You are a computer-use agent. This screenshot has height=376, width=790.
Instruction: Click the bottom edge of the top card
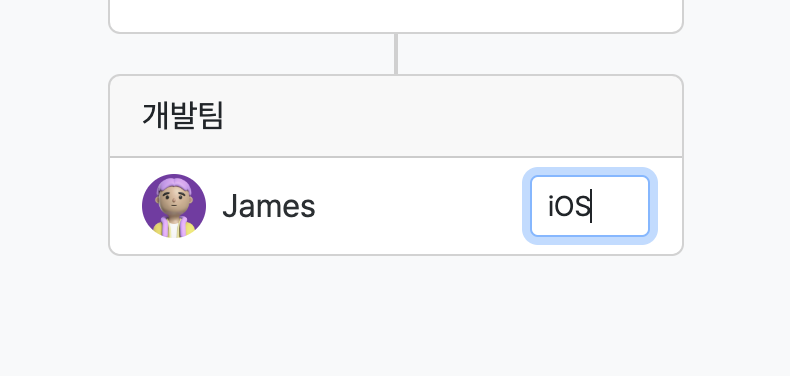(396, 33)
